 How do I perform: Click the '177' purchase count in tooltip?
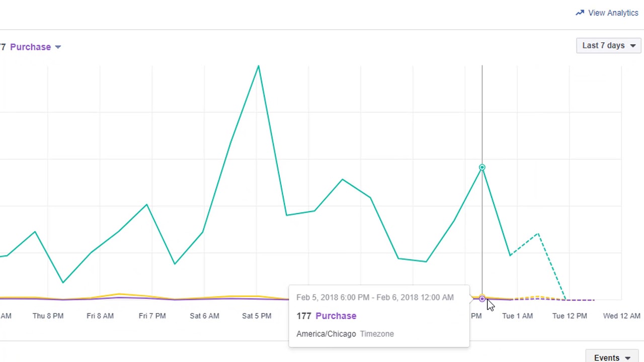tap(304, 316)
